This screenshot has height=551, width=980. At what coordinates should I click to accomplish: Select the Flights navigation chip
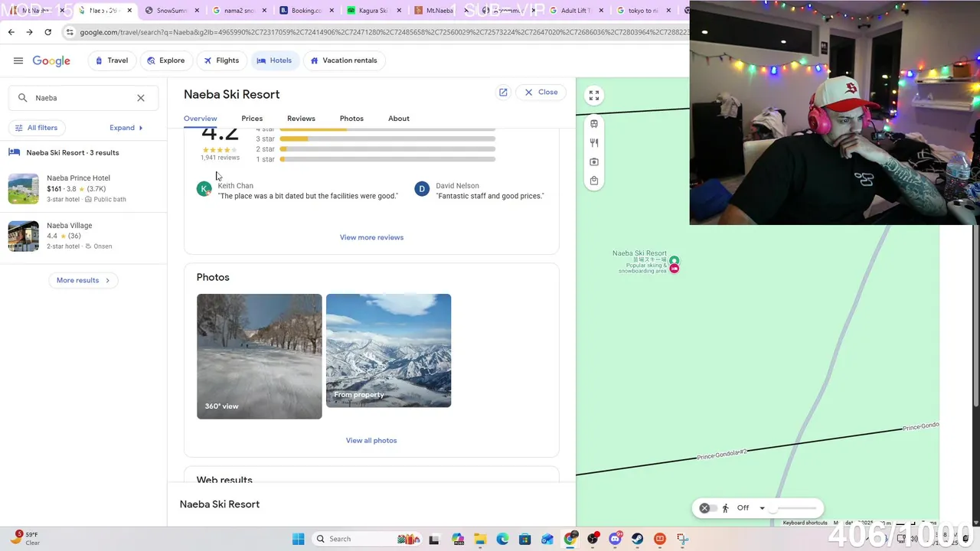221,60
